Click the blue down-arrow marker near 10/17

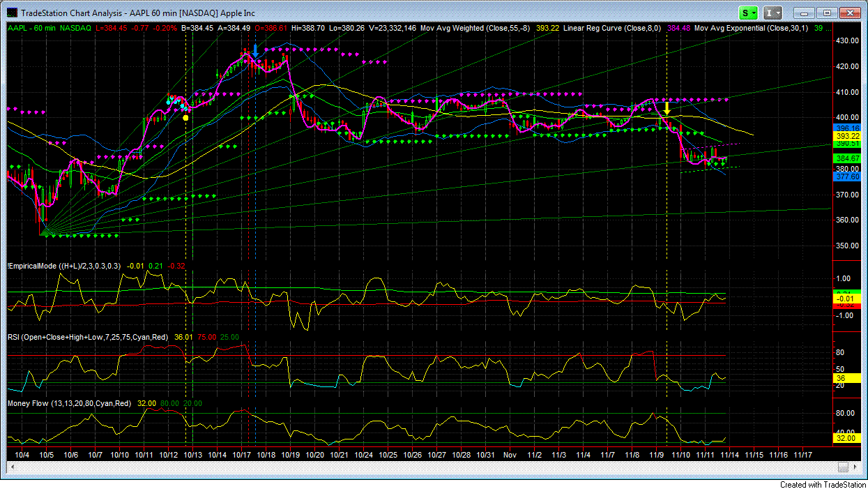[255, 50]
